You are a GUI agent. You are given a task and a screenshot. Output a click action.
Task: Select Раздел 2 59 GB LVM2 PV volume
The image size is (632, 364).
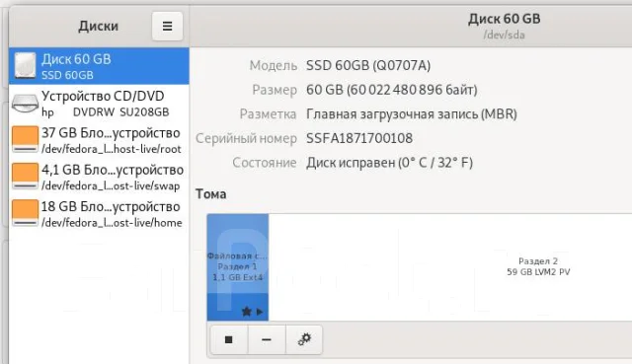pyautogui.click(x=450, y=267)
